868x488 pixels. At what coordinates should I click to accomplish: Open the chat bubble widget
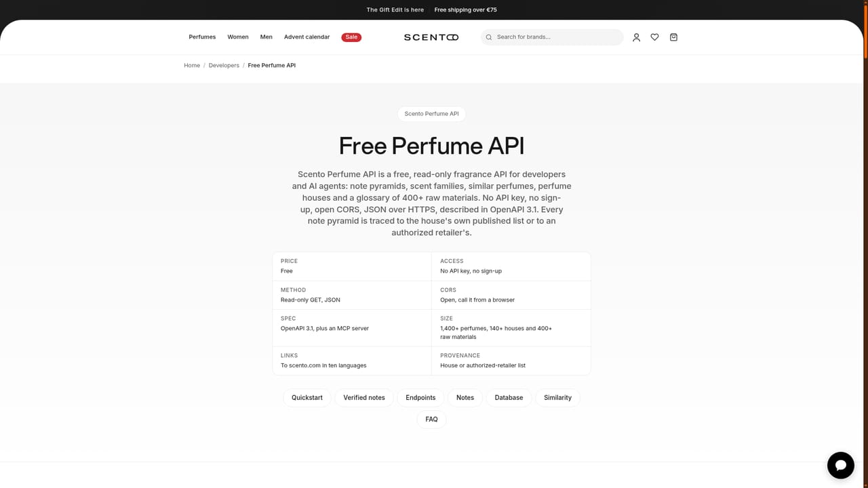840,465
